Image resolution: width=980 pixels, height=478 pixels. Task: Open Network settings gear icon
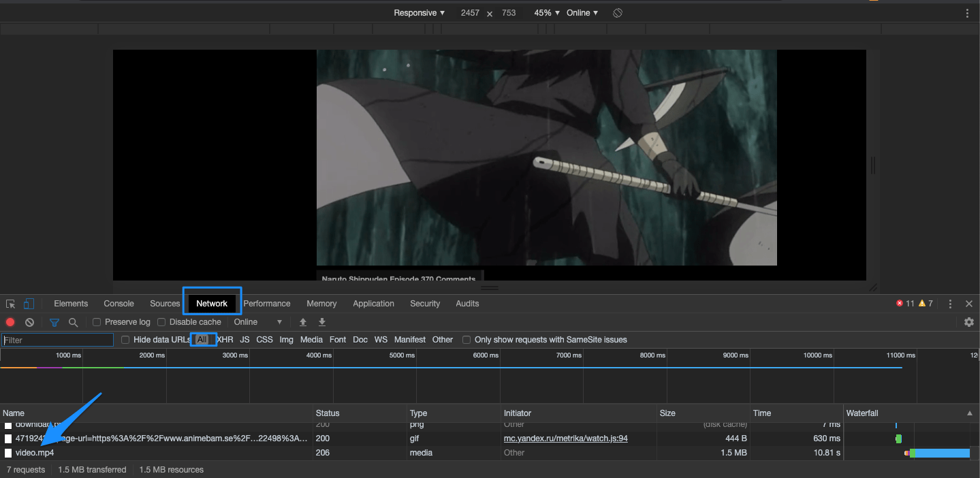[969, 322]
